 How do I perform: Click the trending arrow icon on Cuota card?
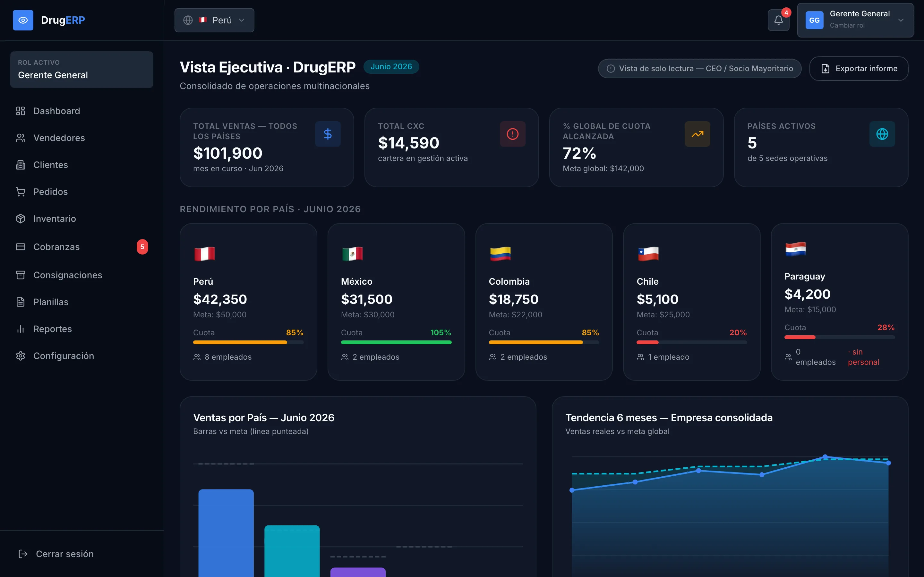pos(697,134)
